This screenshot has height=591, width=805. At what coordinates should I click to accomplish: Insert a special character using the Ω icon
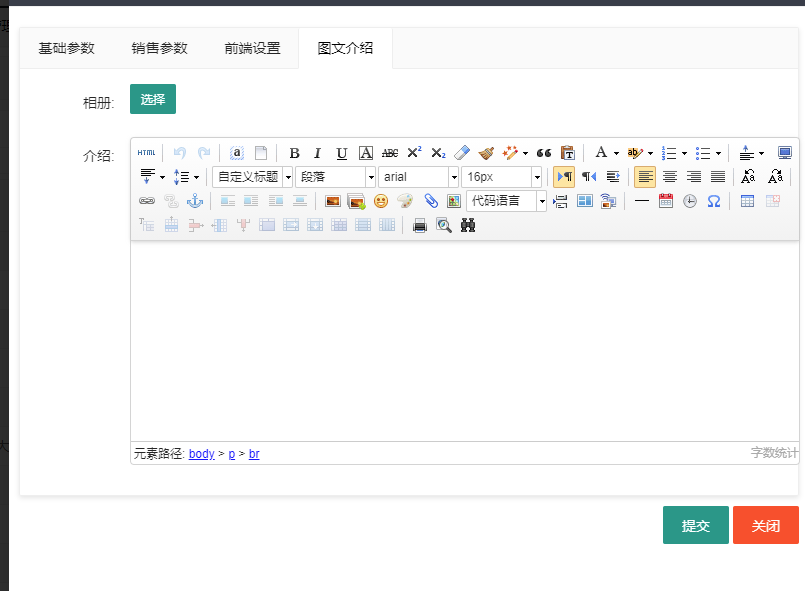pyautogui.click(x=712, y=200)
